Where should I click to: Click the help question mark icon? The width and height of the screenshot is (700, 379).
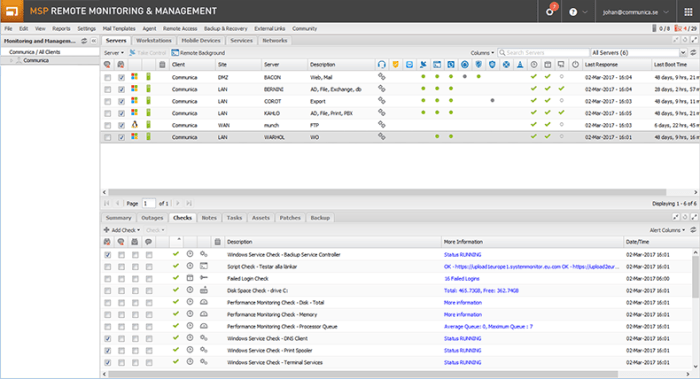coord(573,12)
